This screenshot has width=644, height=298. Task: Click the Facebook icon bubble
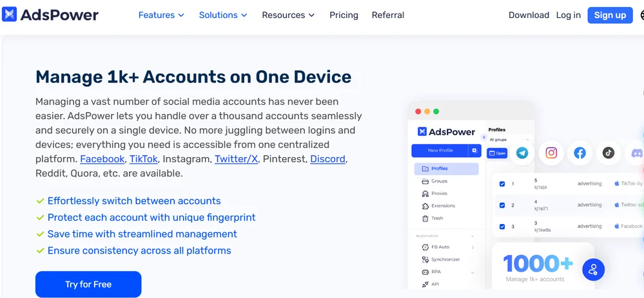pyautogui.click(x=580, y=153)
